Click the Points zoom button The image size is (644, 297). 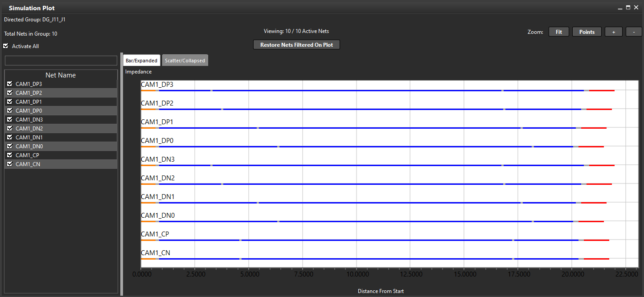click(587, 32)
